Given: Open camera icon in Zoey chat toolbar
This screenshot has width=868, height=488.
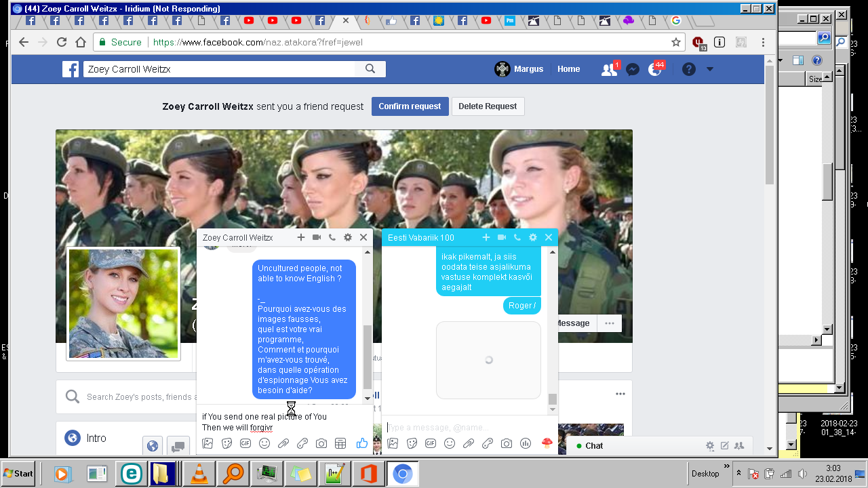Looking at the screenshot, I should [321, 443].
